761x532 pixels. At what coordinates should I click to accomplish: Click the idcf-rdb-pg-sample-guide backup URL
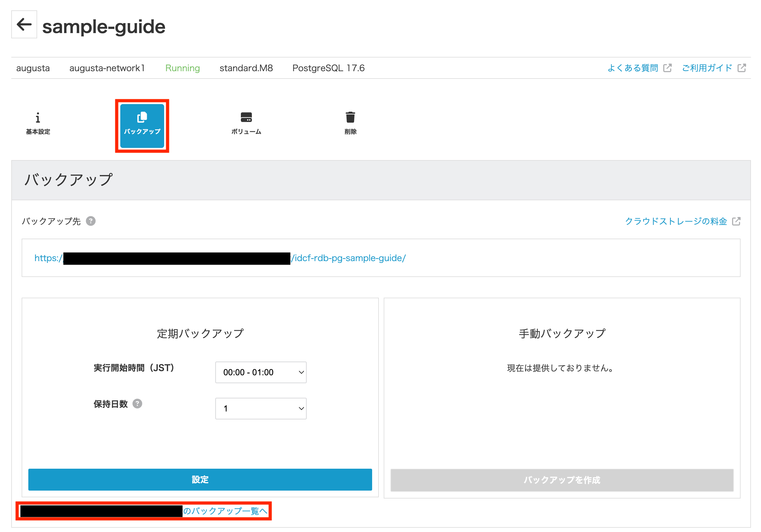(348, 258)
